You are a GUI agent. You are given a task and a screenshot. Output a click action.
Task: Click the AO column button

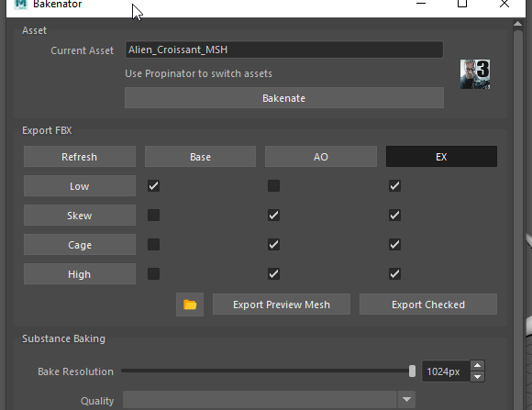click(321, 157)
